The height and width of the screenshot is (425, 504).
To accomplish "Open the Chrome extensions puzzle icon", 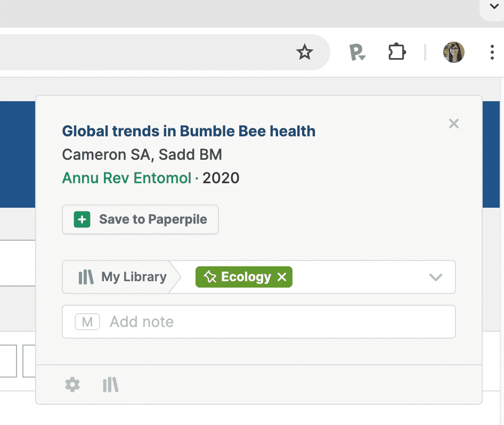I will tap(397, 52).
